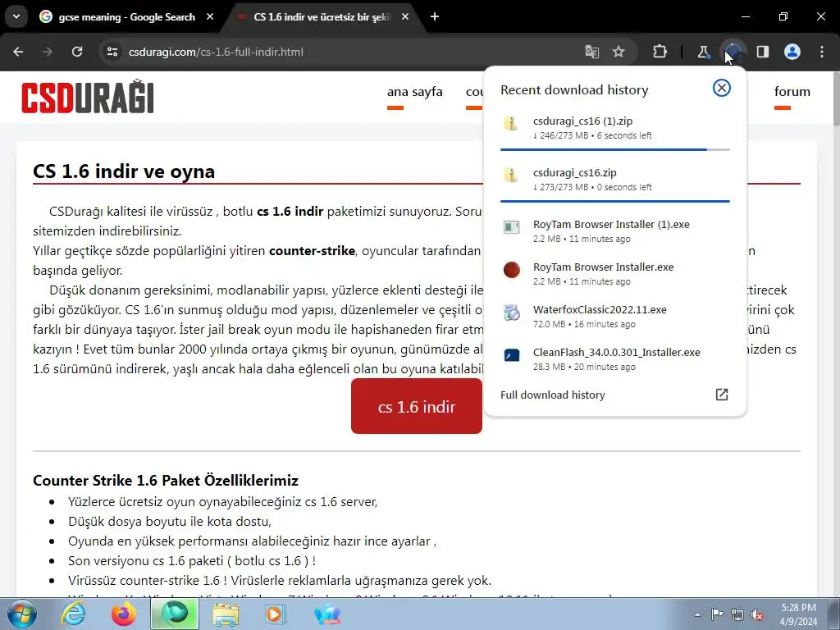Close the Recent download history popup
Viewport: 840px width, 630px height.
(x=722, y=88)
